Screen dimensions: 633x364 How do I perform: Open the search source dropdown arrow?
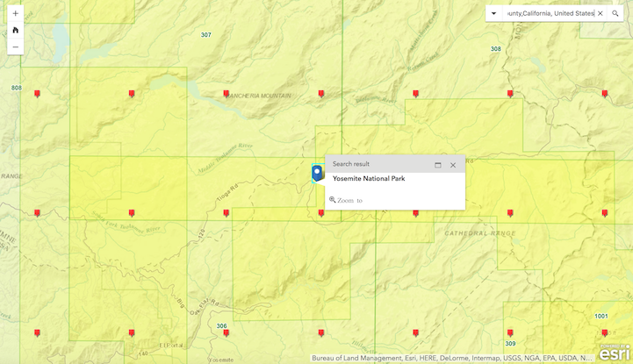493,14
